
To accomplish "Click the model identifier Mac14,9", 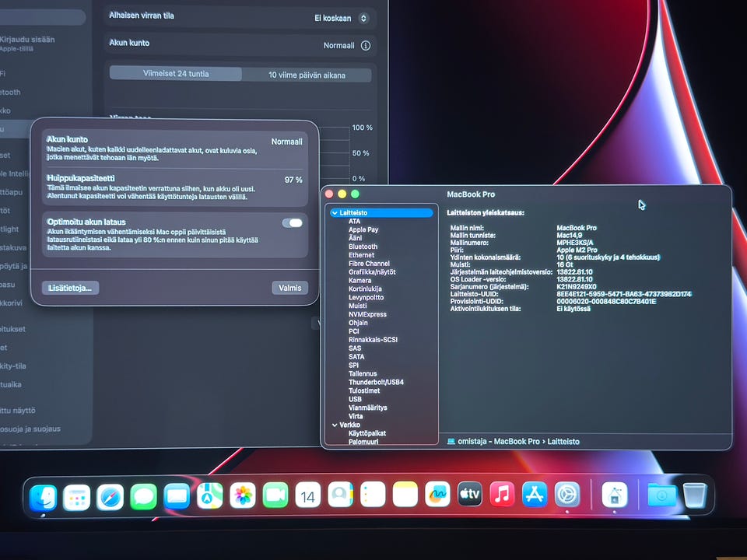I will (570, 235).
